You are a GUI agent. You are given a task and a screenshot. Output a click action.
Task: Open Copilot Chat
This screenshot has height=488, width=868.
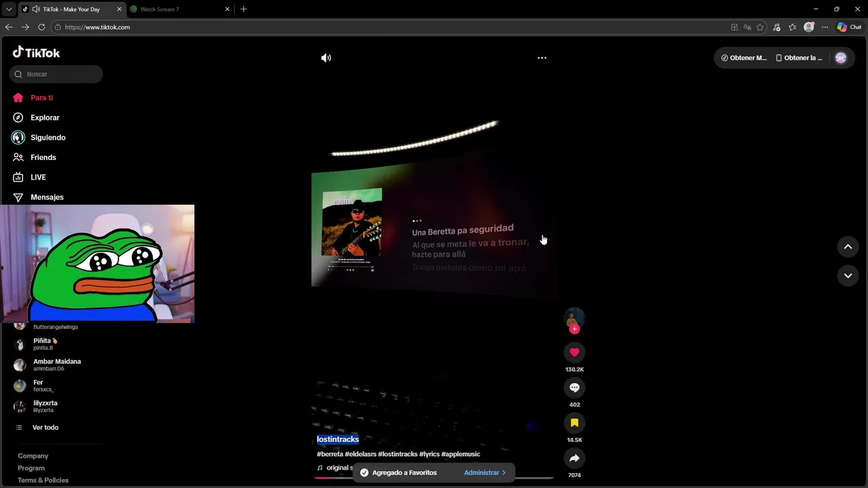849,27
